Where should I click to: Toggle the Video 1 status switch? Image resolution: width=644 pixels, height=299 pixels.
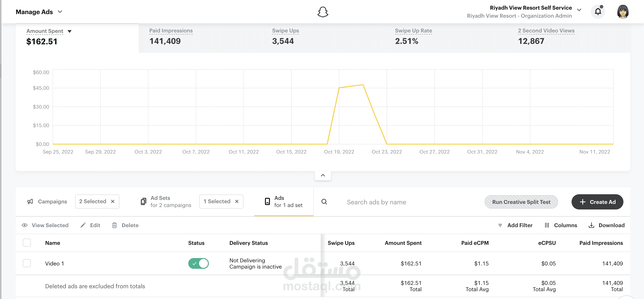click(198, 263)
